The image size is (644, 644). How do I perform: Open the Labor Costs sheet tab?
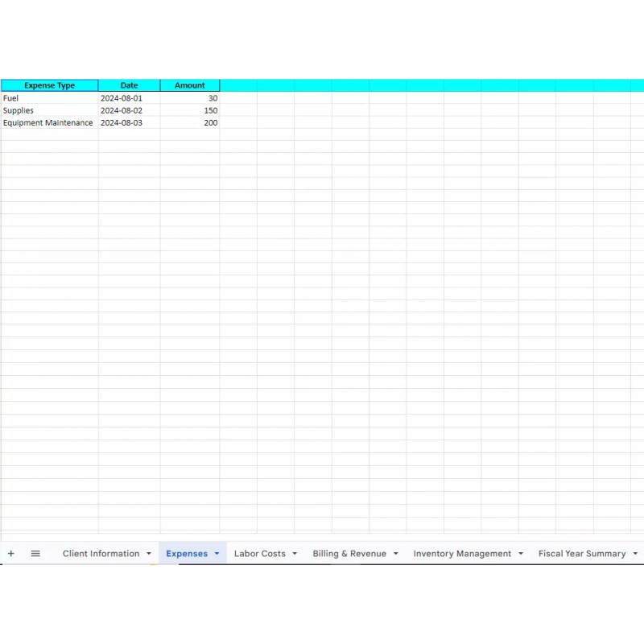tap(259, 554)
